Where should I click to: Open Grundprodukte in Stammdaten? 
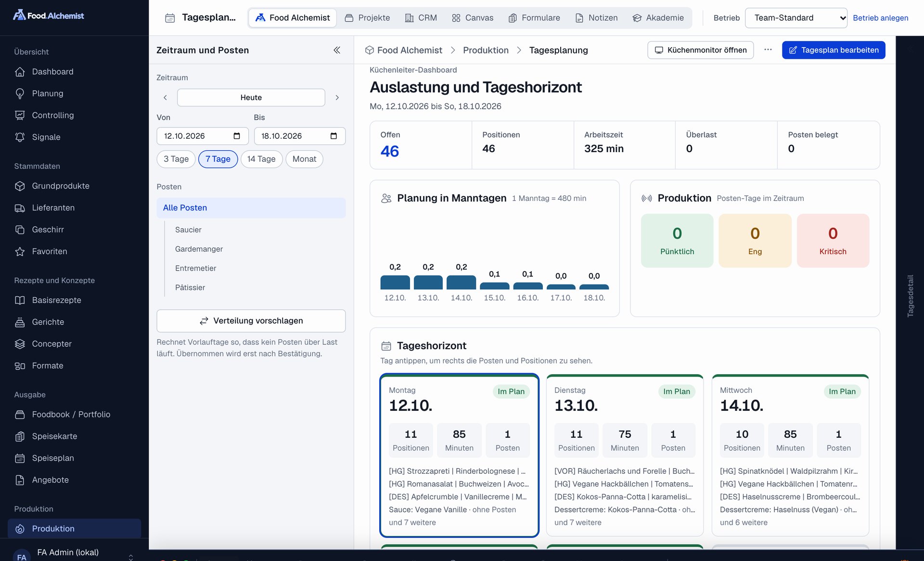click(x=74, y=186)
